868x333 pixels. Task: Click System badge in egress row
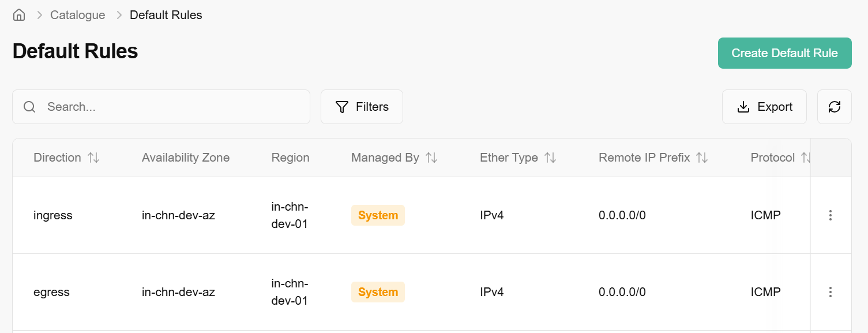coord(378,292)
